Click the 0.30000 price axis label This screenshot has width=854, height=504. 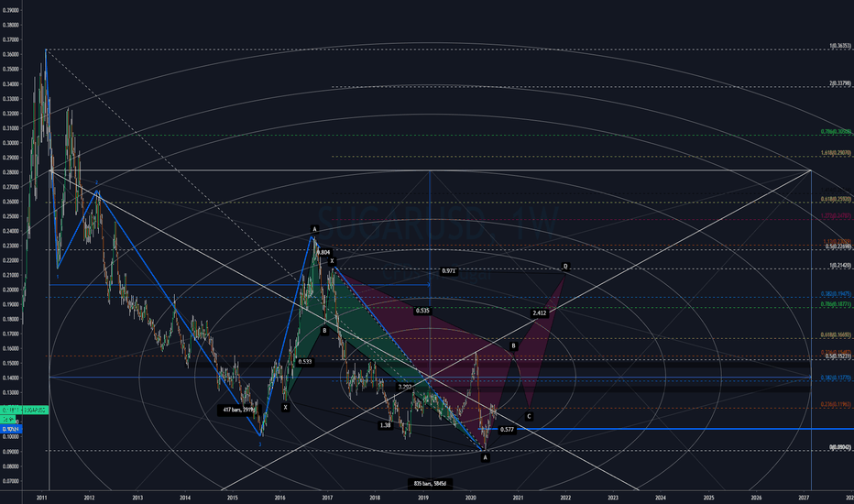11,143
